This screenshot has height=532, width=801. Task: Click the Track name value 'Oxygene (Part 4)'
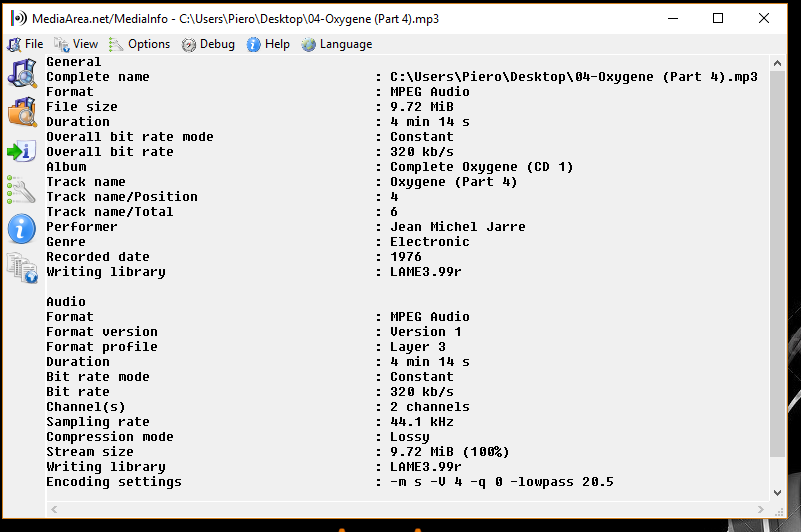click(454, 182)
